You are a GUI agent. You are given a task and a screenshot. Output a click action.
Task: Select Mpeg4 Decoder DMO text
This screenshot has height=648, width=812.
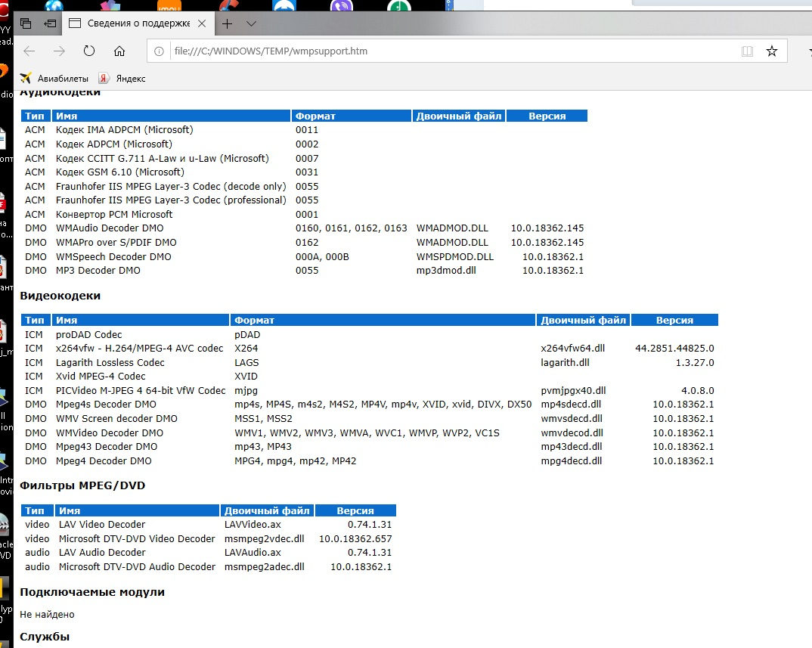point(104,461)
